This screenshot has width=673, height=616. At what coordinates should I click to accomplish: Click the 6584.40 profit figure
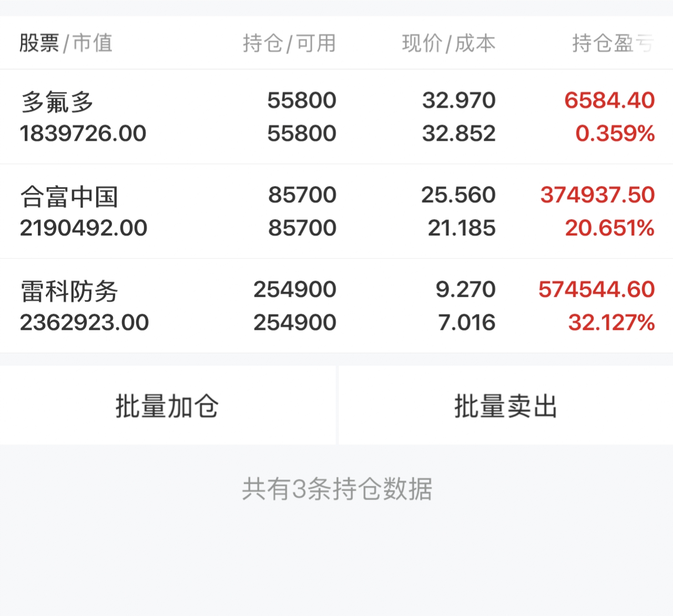tap(609, 100)
